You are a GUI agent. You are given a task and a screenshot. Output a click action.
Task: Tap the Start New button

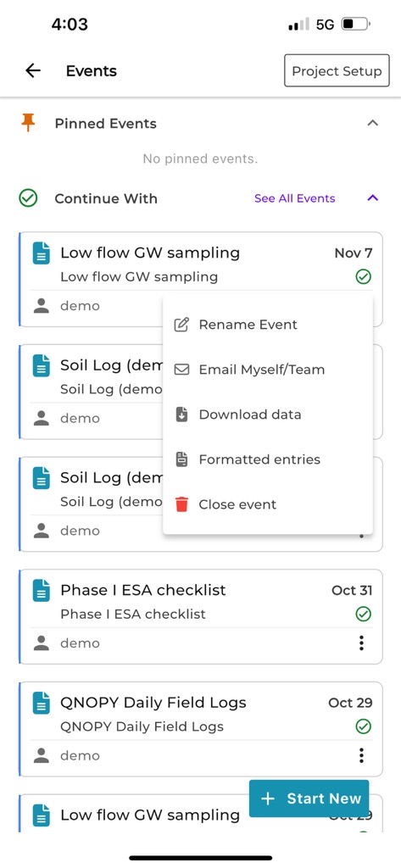coord(309,798)
